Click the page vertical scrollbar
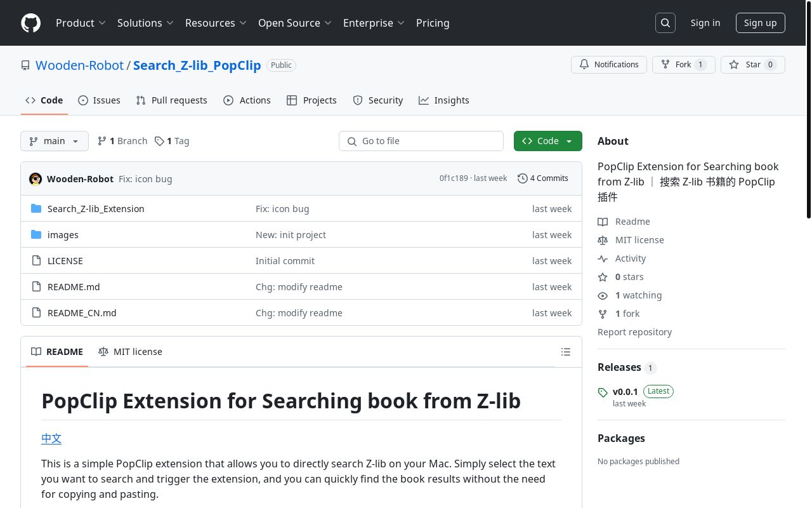Screen dimensions: 812x508 [808, 127]
